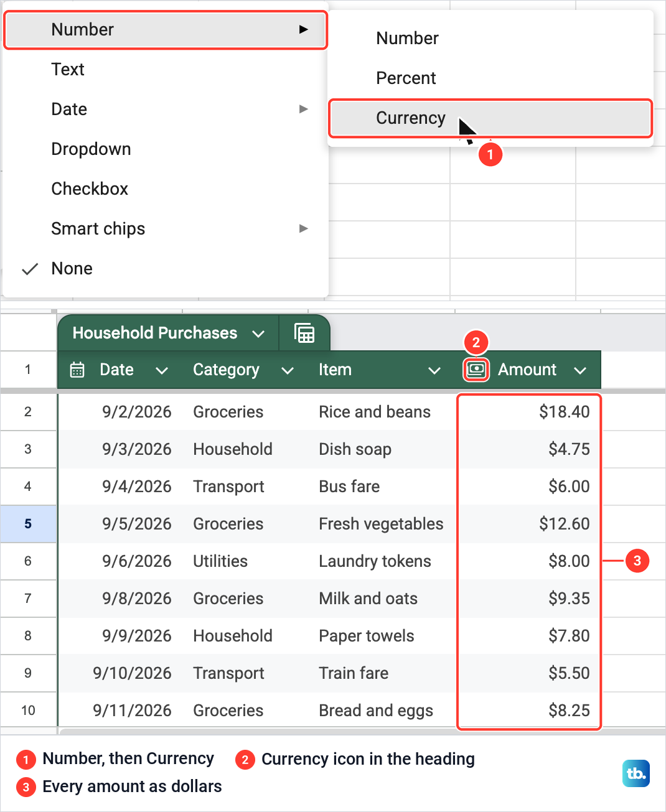Viewport: 666px width, 812px height.
Task: Select Dropdown column type
Action: (x=166, y=149)
